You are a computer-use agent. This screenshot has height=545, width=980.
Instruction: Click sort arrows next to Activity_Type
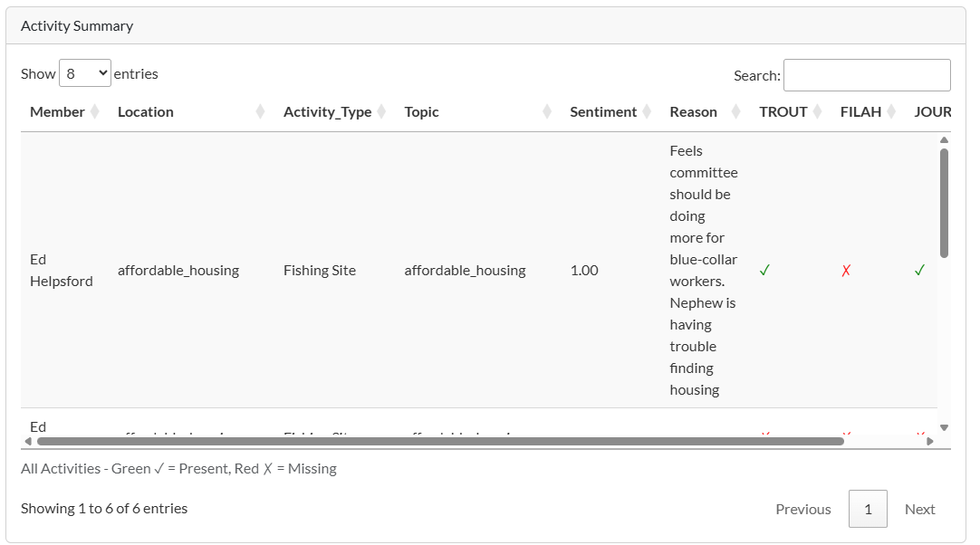pos(381,112)
